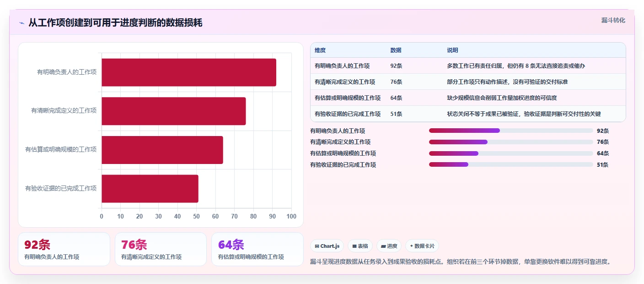Click the 51条 progress bar
Screen dimensions: 644x284
(511, 164)
